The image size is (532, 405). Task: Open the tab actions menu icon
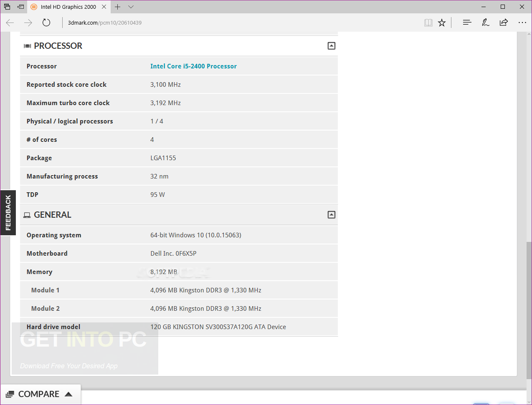[x=7, y=7]
